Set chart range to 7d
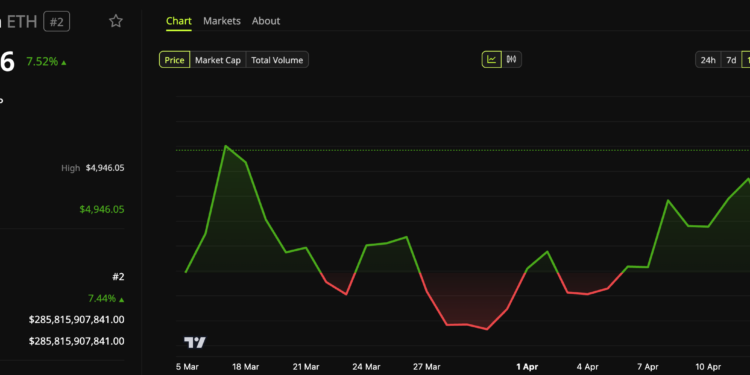This screenshot has width=750, height=375. [731, 60]
